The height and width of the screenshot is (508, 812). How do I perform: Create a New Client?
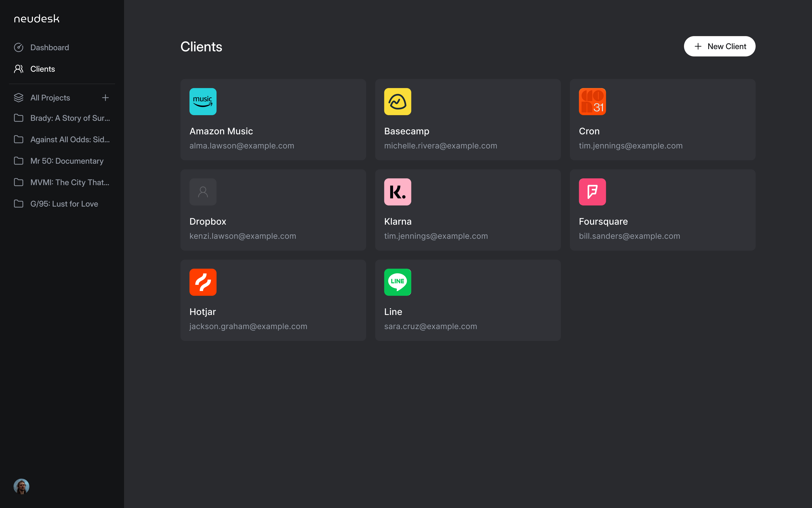[720, 46]
